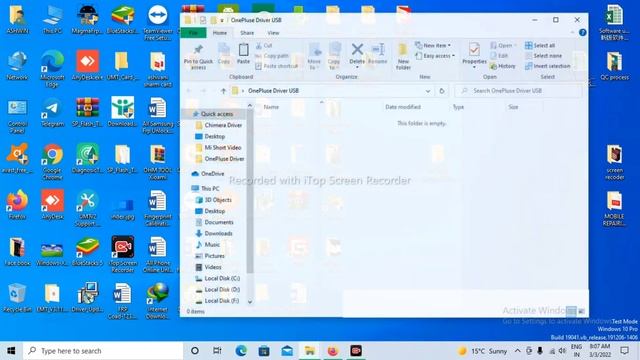Click Copy path in the ribbon
The width and height of the screenshot is (640, 360).
[x=272, y=56]
